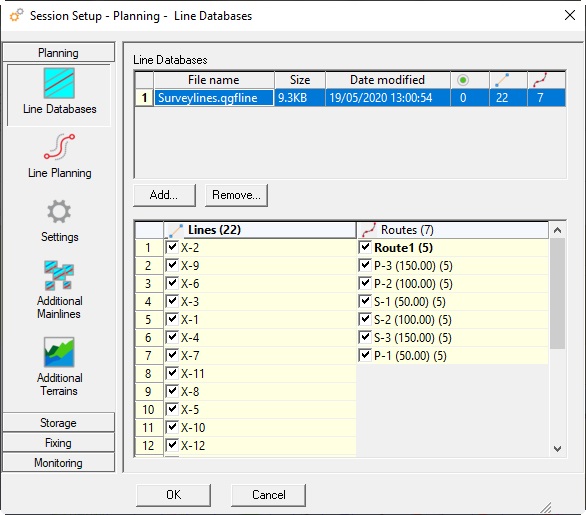
Task: Open the Settings gear icon
Action: 59,212
